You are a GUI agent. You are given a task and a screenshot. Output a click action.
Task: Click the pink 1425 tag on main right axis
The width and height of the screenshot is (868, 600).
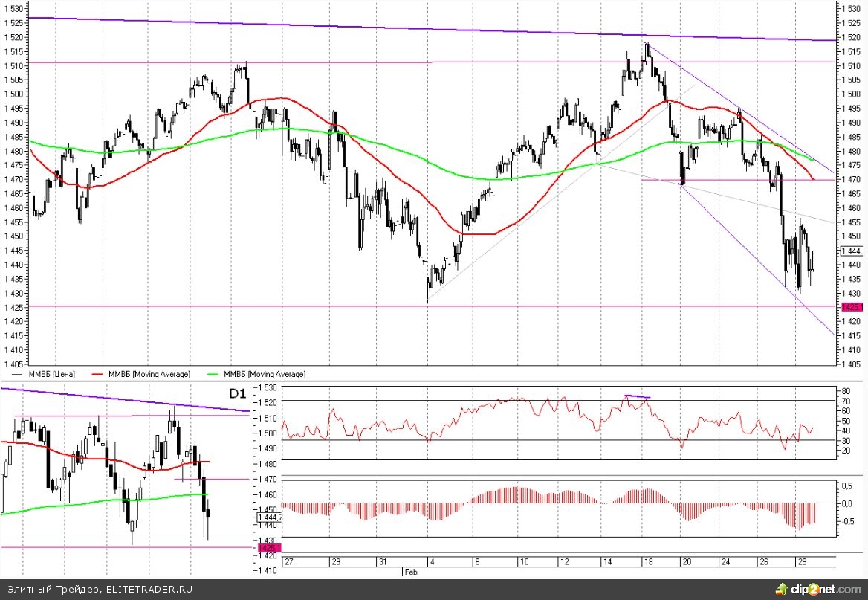(850, 307)
